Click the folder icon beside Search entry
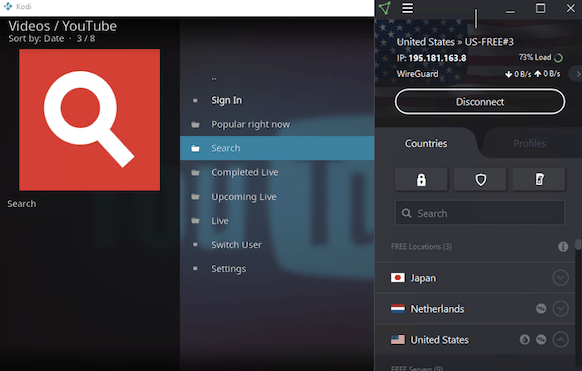Screen dimensions: 582x371 click(195, 148)
